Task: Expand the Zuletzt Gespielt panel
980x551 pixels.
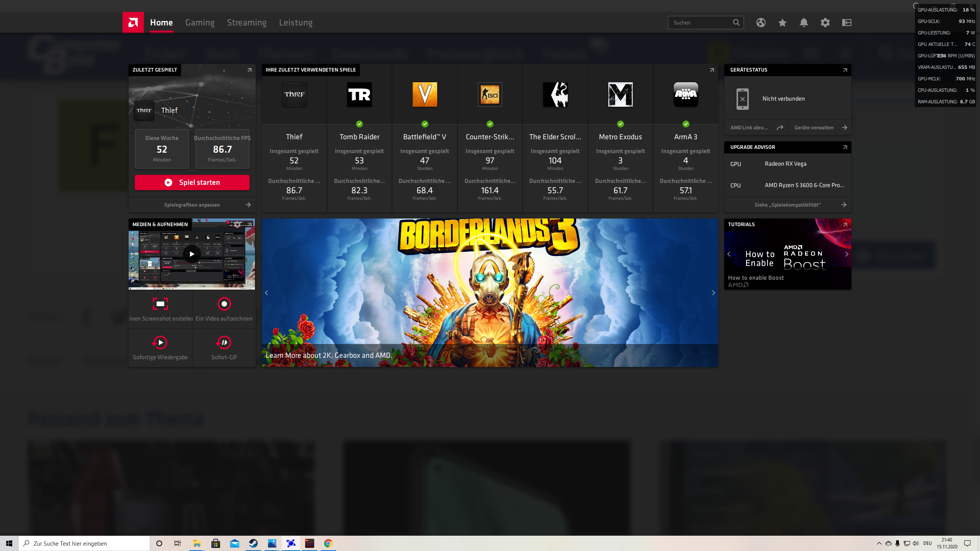Action: pyautogui.click(x=249, y=70)
